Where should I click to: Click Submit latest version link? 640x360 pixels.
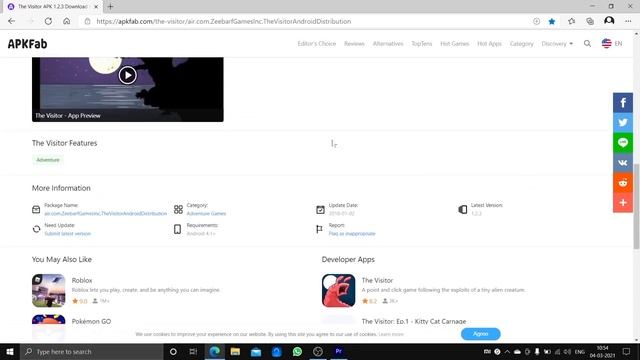pyautogui.click(x=68, y=234)
